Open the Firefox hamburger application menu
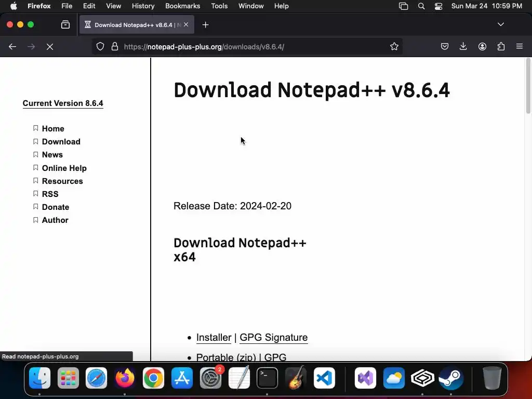 (x=520, y=46)
